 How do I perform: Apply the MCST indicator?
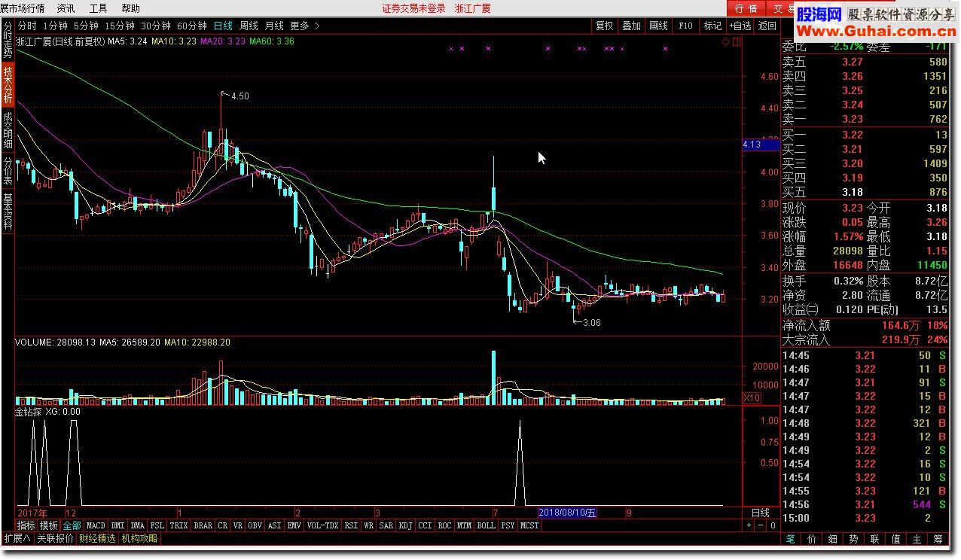point(529,525)
